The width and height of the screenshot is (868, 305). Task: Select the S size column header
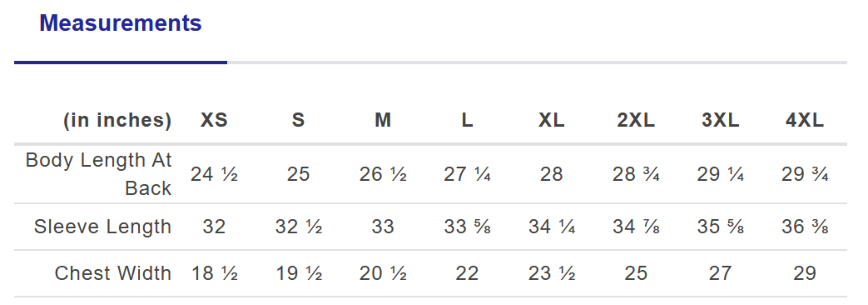(x=298, y=120)
